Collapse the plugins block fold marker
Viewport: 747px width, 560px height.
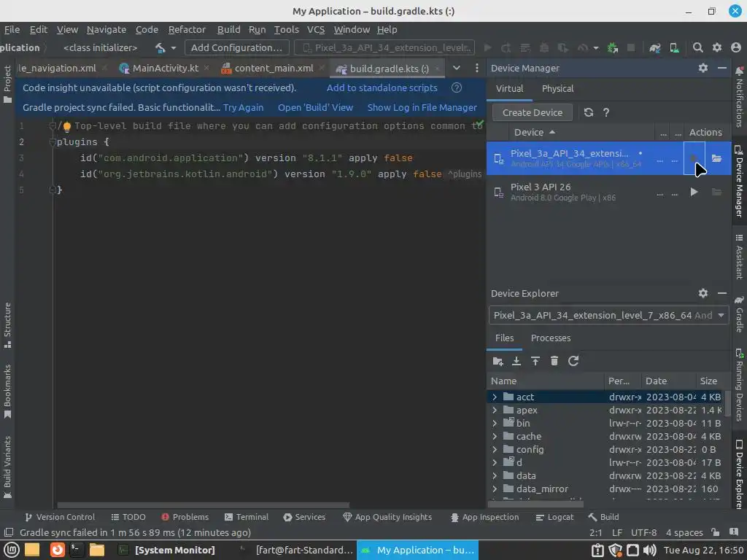[53, 142]
